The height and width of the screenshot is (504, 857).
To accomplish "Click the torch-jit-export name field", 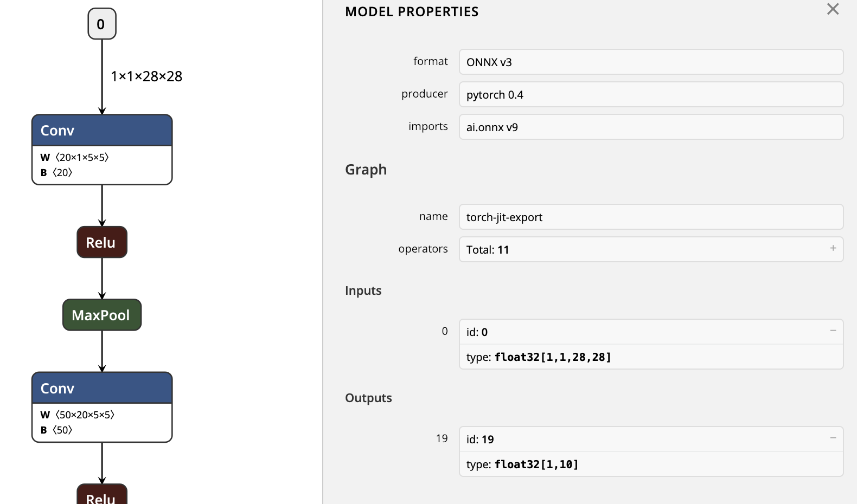I will point(650,217).
